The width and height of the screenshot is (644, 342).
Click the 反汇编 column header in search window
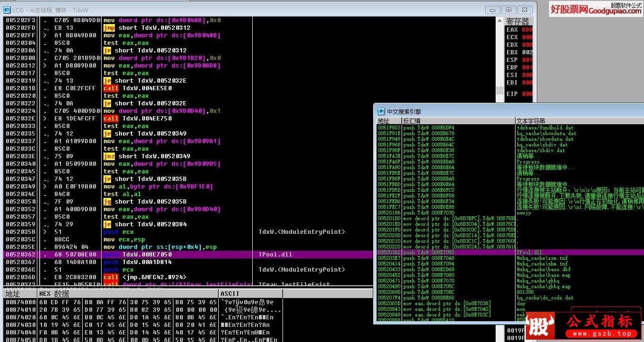pos(458,121)
